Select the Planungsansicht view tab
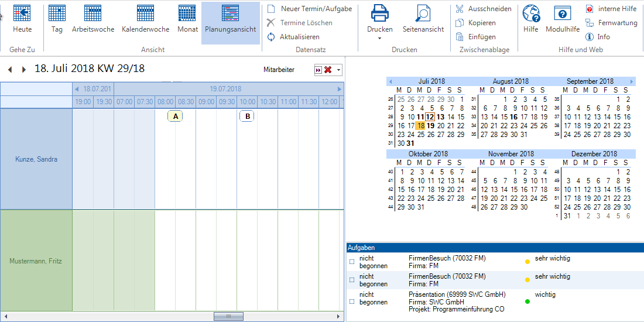Viewport: 644px width, 322px height. tap(230, 22)
